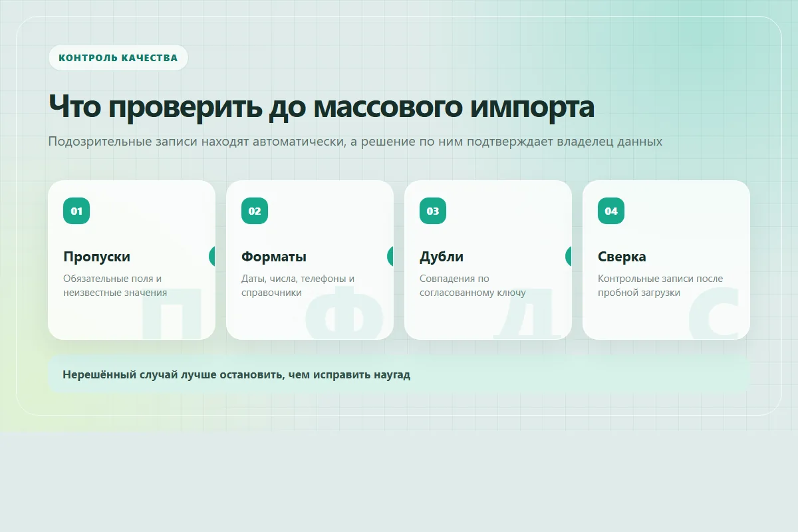The height and width of the screenshot is (532, 798).
Task: Click heading 'Что проверить до массового импорта'
Action: pos(321,106)
